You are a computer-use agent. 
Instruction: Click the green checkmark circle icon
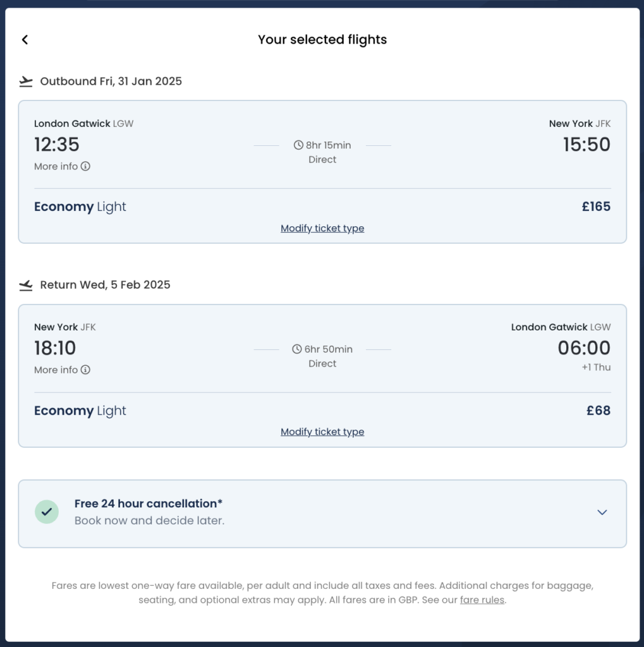tap(47, 512)
